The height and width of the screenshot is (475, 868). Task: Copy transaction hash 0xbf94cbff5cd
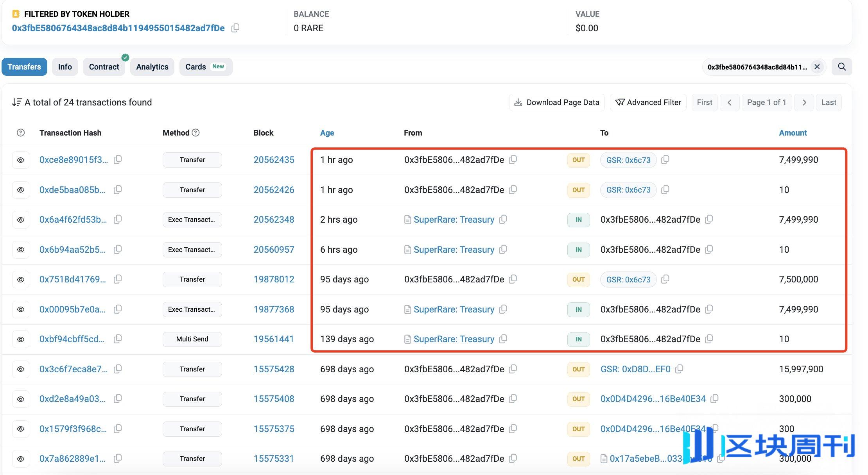coord(118,339)
